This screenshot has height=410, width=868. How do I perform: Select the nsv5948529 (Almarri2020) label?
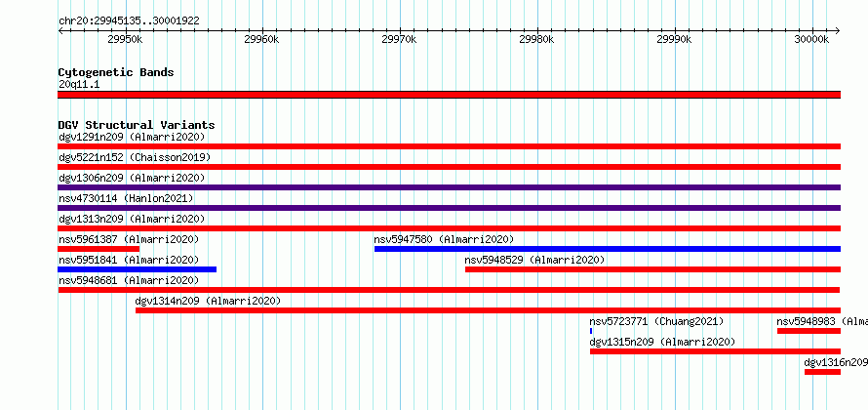[x=534, y=260]
